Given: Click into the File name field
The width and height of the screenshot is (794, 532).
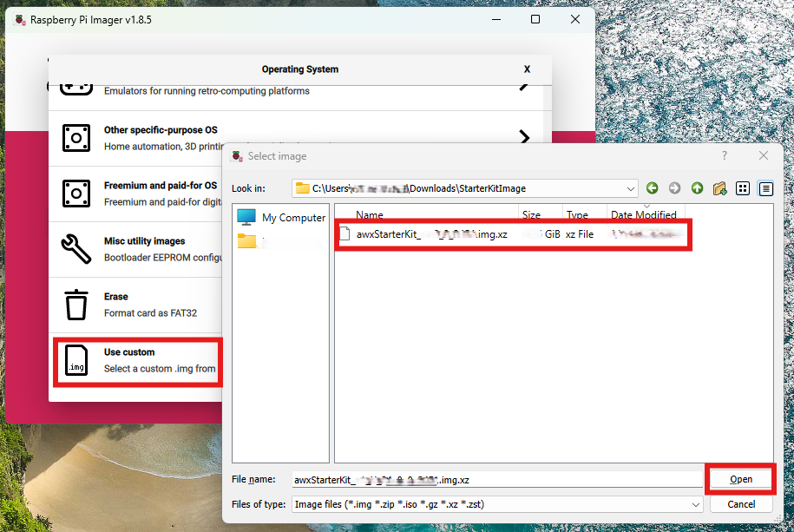Looking at the screenshot, I should click(x=497, y=480).
